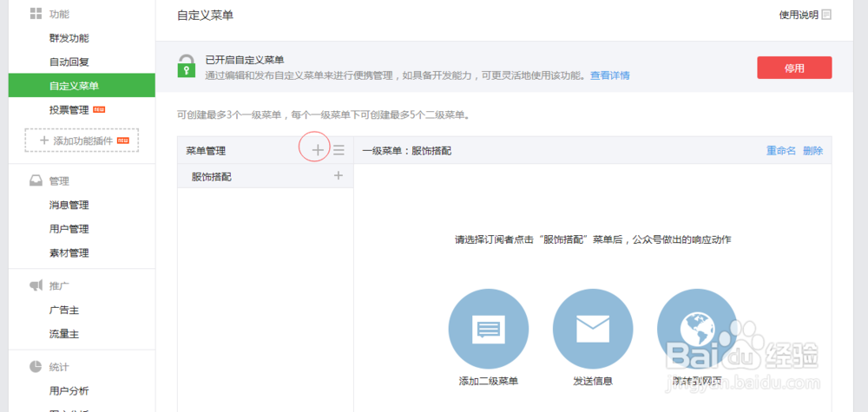The height and width of the screenshot is (412, 868).
Task: Click the sort list icon in 菜单管理 header
Action: pyautogui.click(x=339, y=150)
